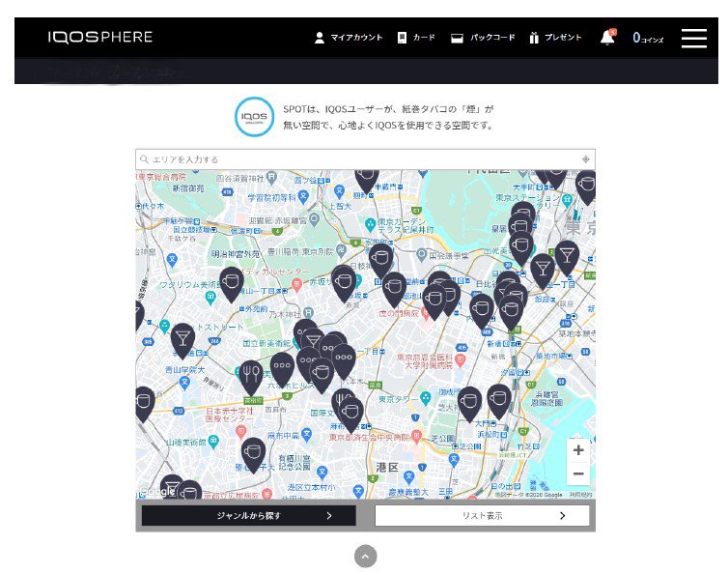This screenshot has height=574, width=728.
Task: Open the Google logo on map
Action: tap(157, 491)
